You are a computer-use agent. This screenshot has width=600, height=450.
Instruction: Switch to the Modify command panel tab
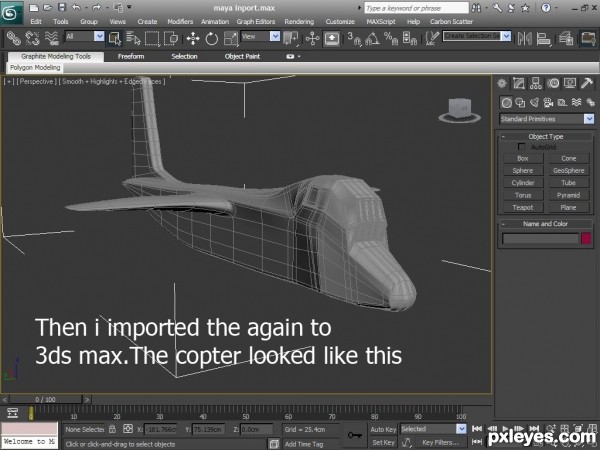pyautogui.click(x=518, y=83)
